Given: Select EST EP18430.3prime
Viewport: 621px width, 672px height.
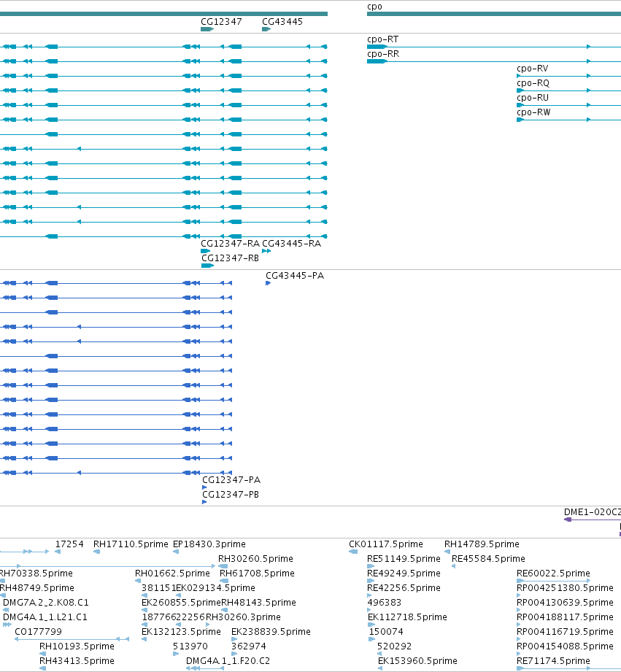Looking at the screenshot, I should (209, 544).
